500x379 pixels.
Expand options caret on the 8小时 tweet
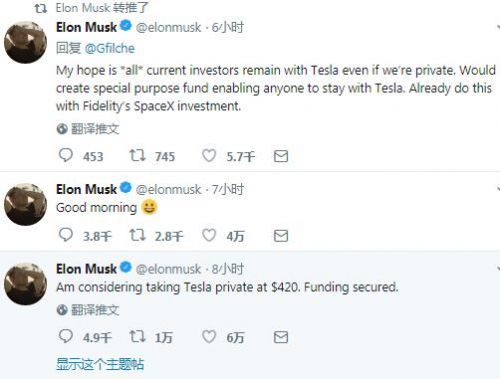498,268
